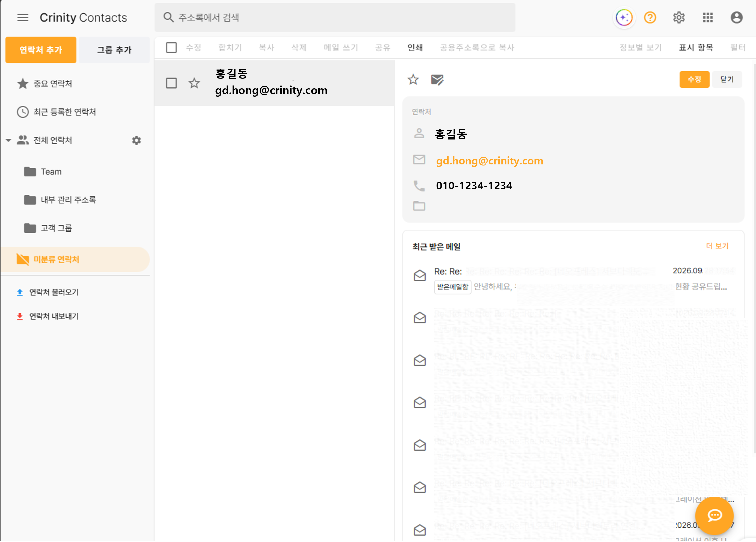Open 정보별 보기 view dropdown
The image size is (756, 542).
pyautogui.click(x=640, y=47)
